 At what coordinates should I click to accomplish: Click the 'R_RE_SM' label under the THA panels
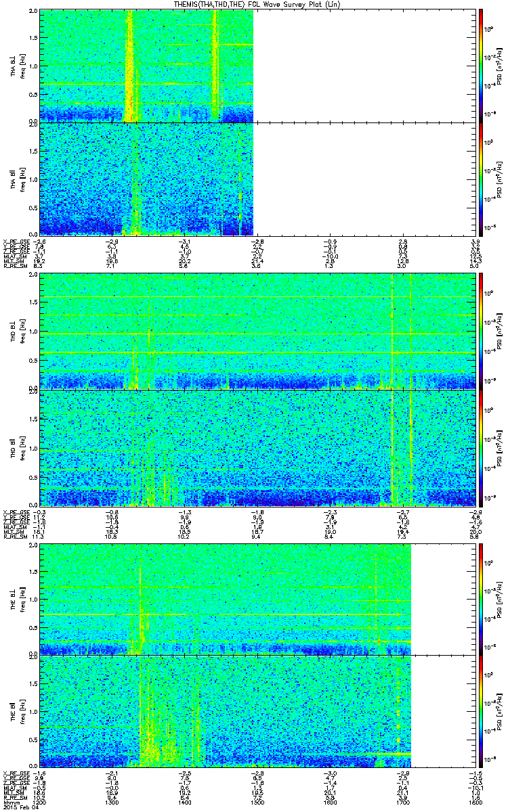(x=15, y=267)
